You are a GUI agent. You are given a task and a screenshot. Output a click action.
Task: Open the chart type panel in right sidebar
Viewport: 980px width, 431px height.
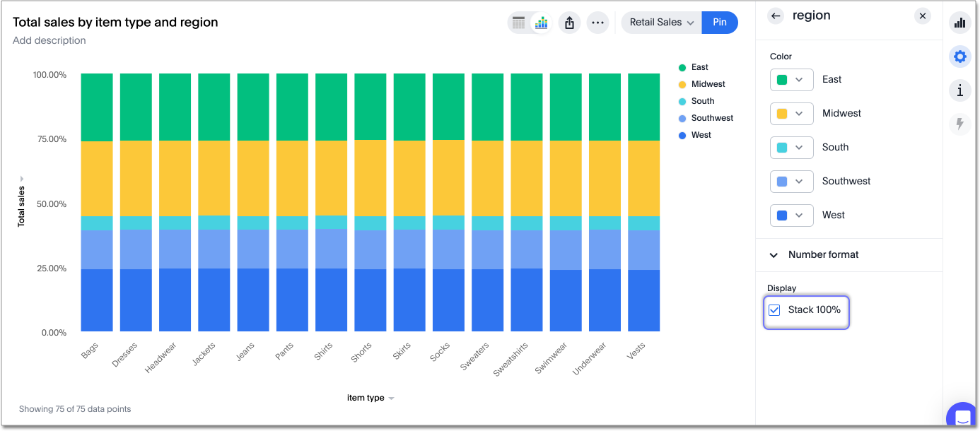click(x=959, y=22)
